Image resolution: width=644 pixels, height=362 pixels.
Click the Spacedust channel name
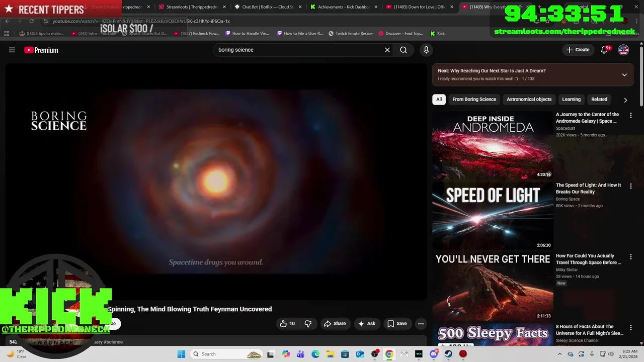tap(565, 128)
